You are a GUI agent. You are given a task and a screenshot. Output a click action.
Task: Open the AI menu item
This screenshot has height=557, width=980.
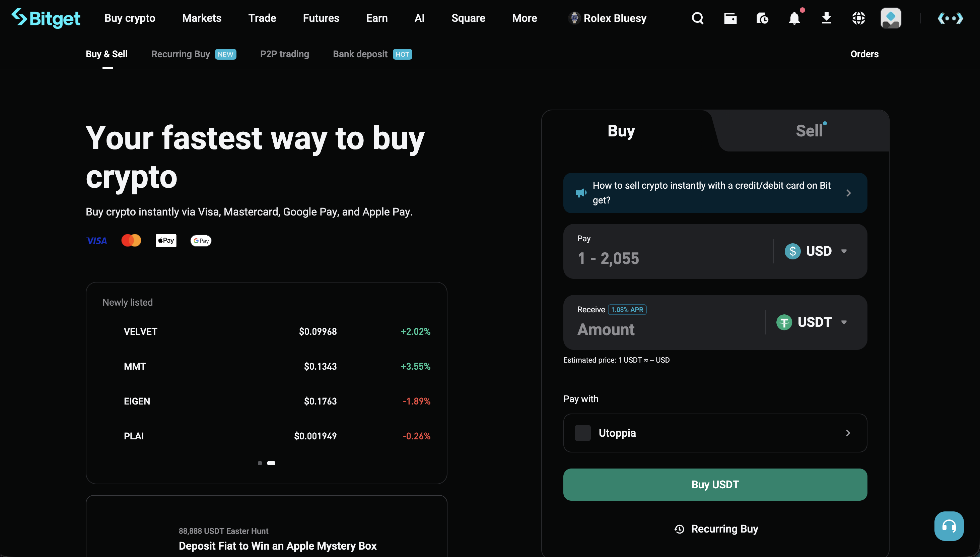tap(420, 18)
